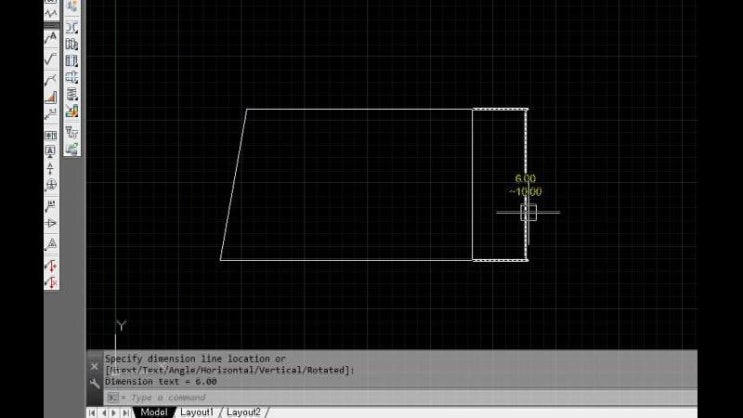Select the boxed dimension-space icon with two dots
743x418 pixels.
pyautogui.click(x=51, y=136)
